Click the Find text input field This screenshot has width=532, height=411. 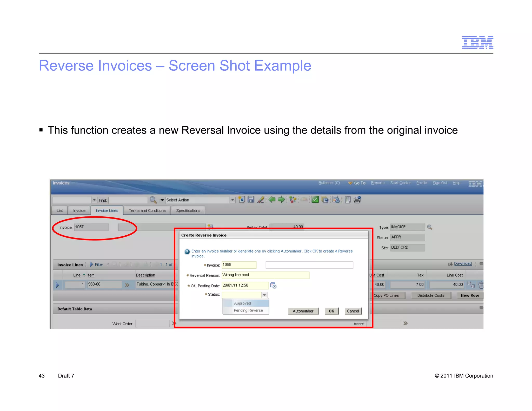click(128, 200)
